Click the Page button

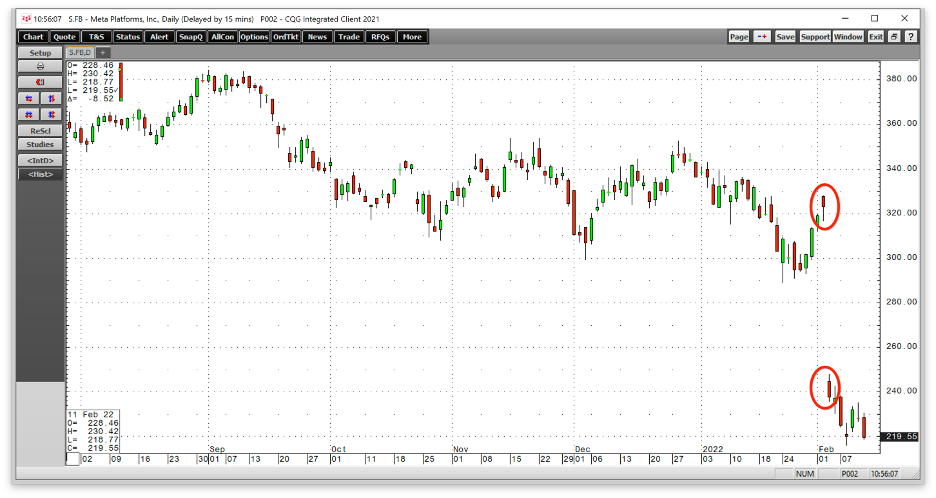pos(739,37)
